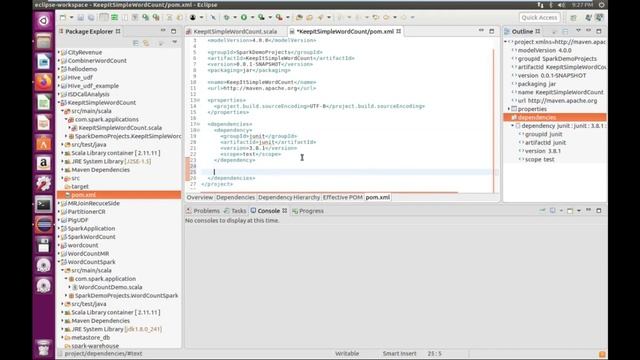Viewport: 640px width, 360px height.
Task: Click the volume icon in system tray
Action: pos(562,5)
